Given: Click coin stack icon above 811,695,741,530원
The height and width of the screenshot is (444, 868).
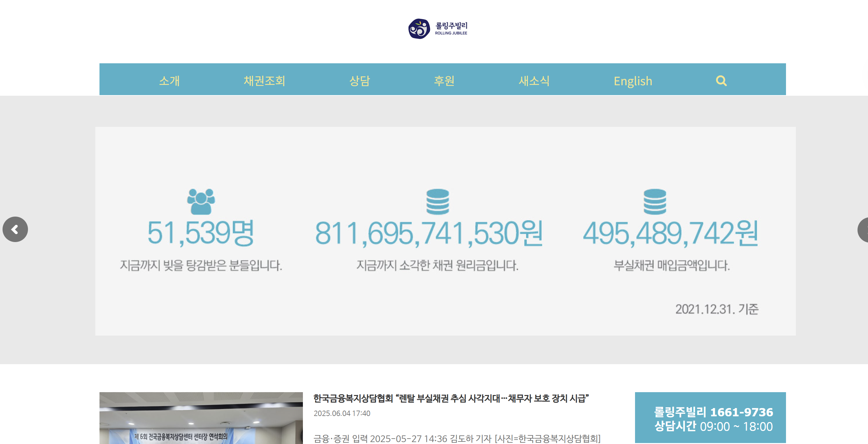Looking at the screenshot, I should click(x=437, y=202).
